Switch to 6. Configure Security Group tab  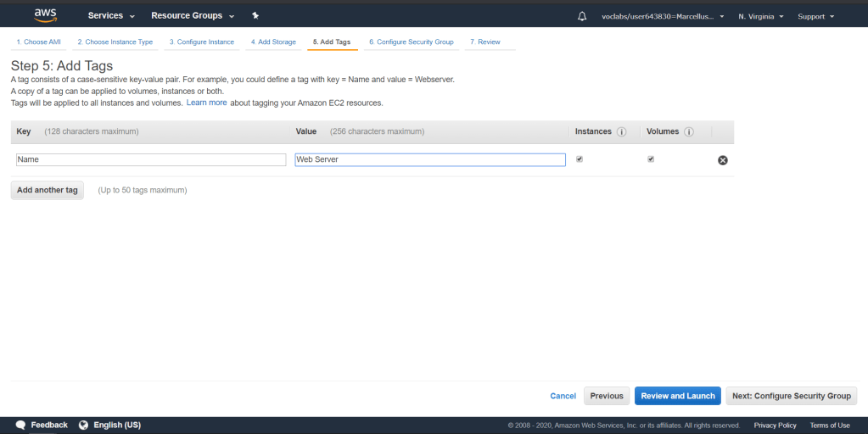pos(411,42)
